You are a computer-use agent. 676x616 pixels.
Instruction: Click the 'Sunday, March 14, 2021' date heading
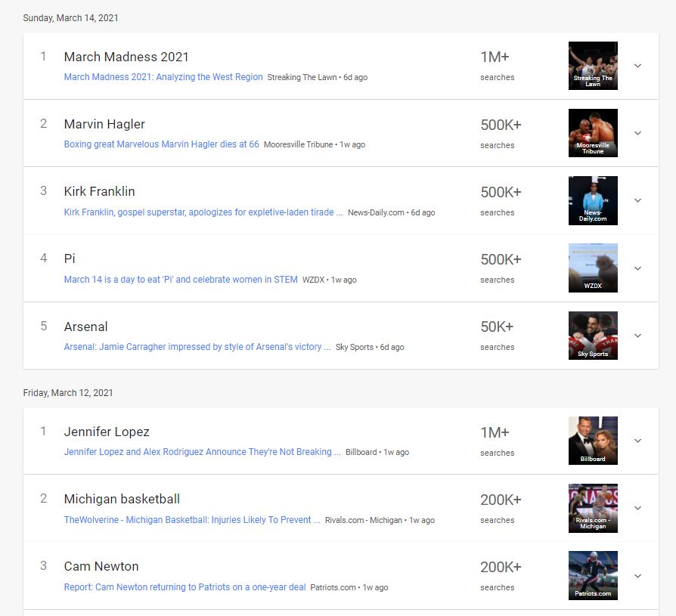[70, 18]
